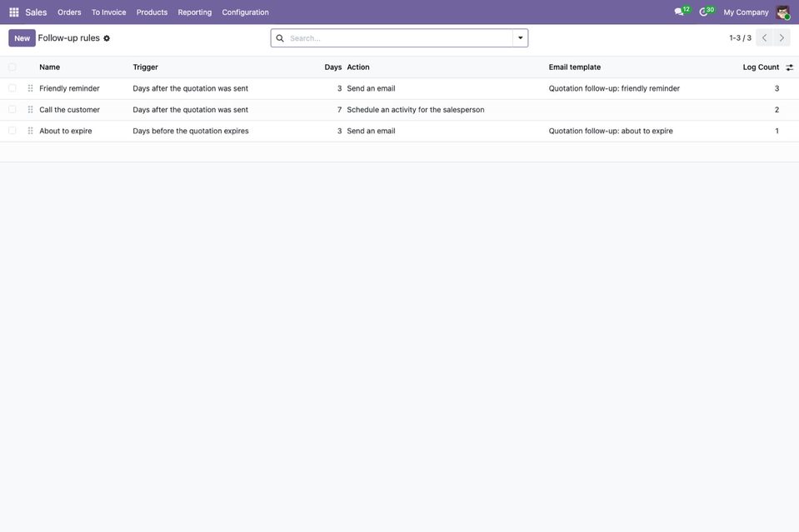This screenshot has width=799, height=532.
Task: Open the To Invoice menu
Action: pyautogui.click(x=108, y=12)
